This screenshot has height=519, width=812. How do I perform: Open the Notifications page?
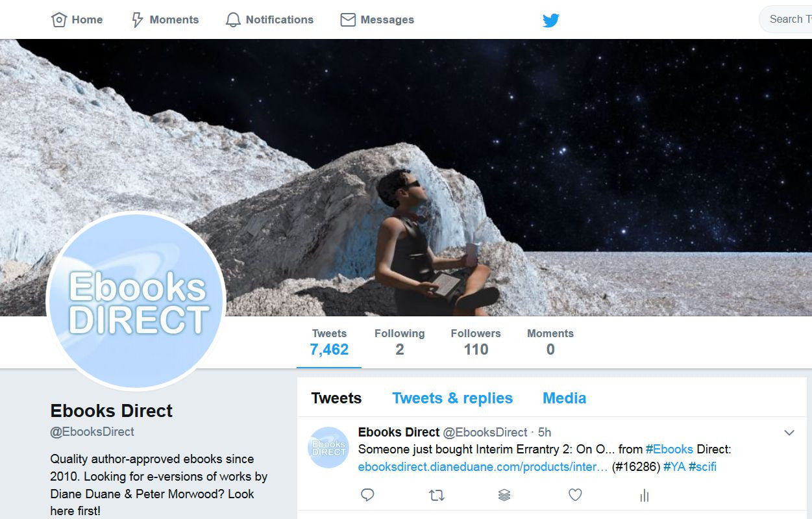click(x=269, y=20)
